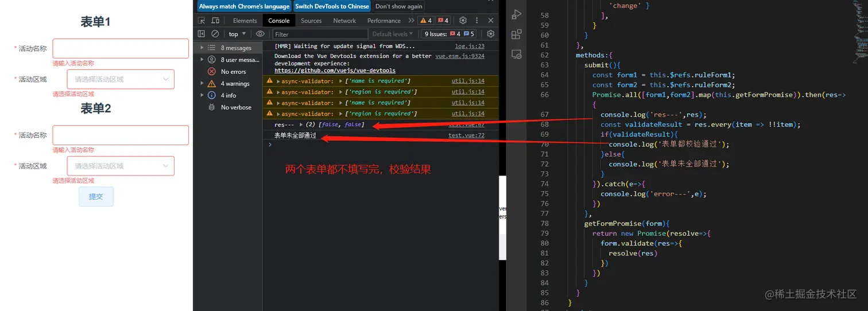Create a live expression via the eye icon
Image resolution: width=868 pixels, height=311 pixels.
260,34
